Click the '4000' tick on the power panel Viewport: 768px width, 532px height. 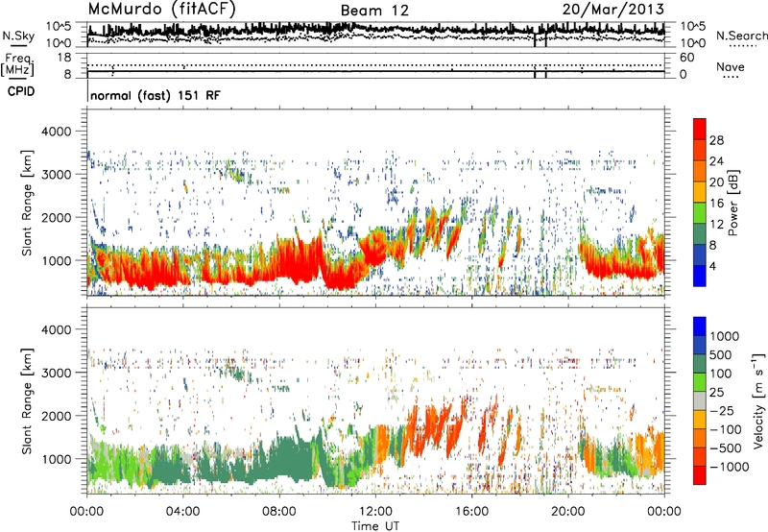[x=56, y=132]
